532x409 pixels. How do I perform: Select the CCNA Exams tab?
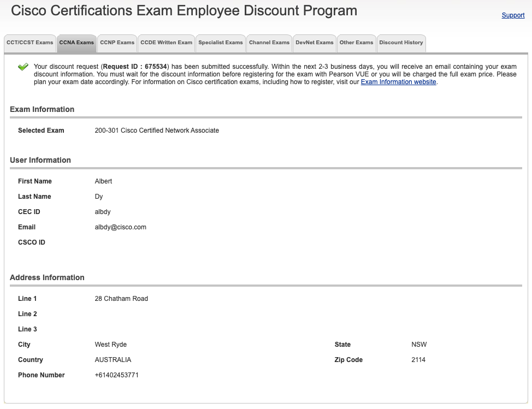pyautogui.click(x=76, y=43)
